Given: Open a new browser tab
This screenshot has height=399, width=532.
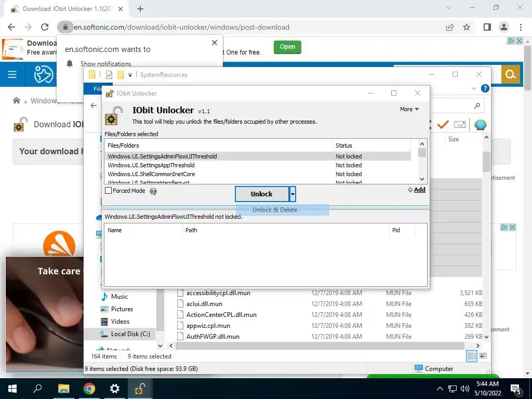Looking at the screenshot, I should [140, 9].
